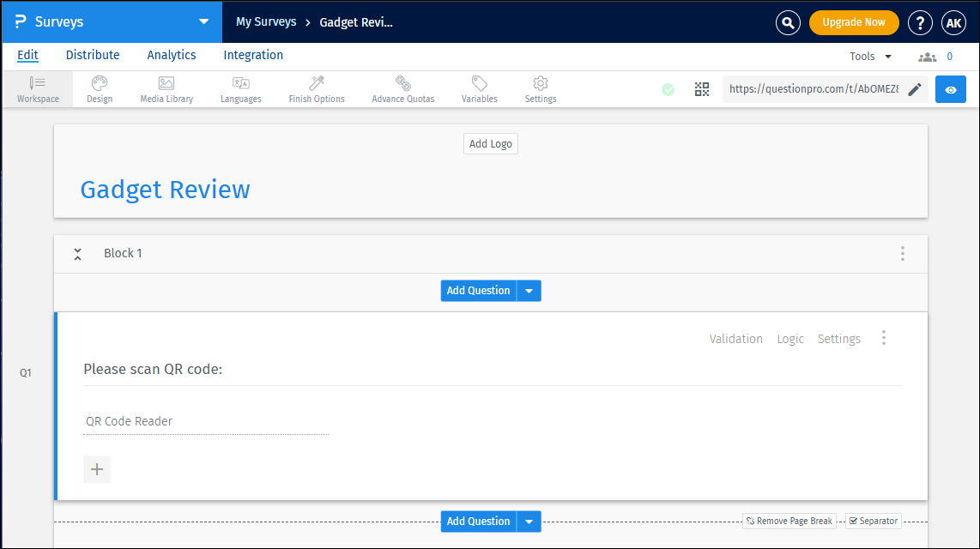Open Settings for question Q1
The image size is (980, 549).
[838, 339]
